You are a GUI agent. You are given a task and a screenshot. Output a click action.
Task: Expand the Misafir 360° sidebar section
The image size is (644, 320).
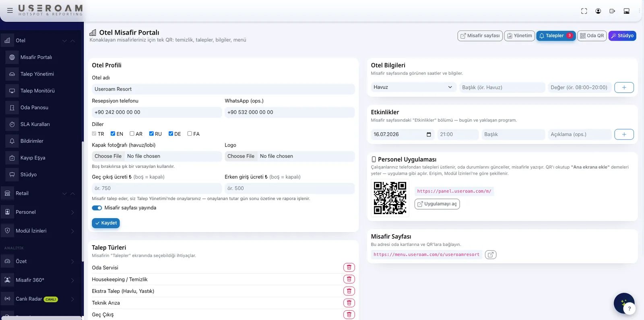[x=72, y=280]
